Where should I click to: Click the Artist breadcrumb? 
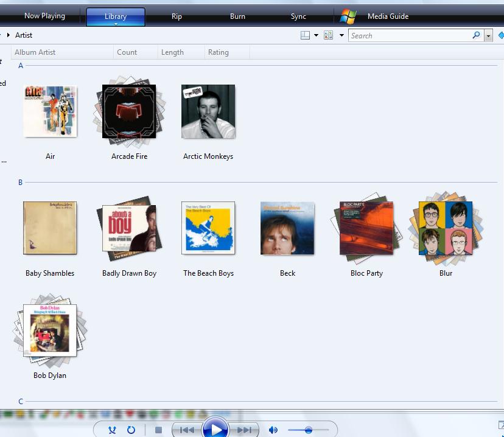tap(24, 35)
